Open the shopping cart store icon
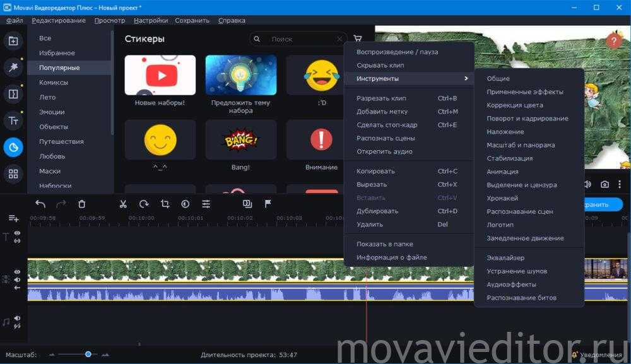Screen dimensions: 631x364 click(358, 39)
